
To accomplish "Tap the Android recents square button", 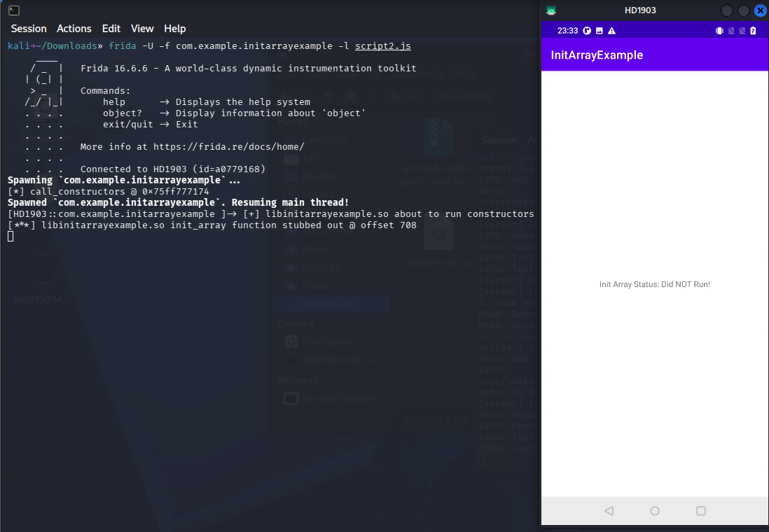I will click(701, 511).
